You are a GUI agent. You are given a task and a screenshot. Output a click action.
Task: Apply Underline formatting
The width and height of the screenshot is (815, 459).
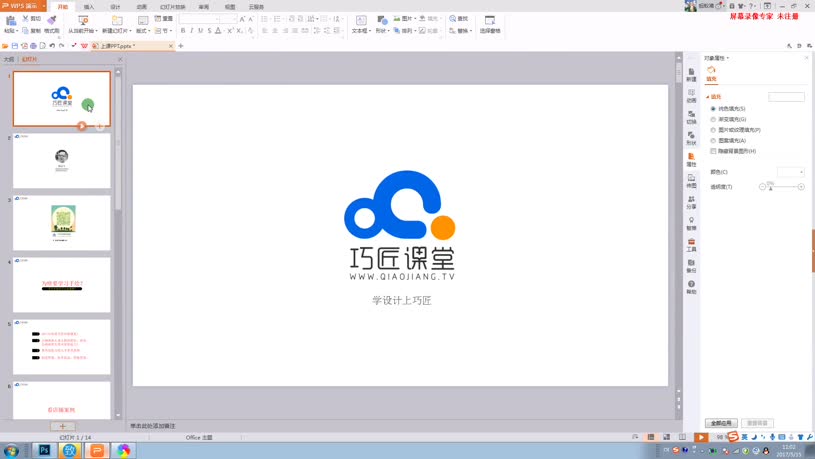pos(201,31)
